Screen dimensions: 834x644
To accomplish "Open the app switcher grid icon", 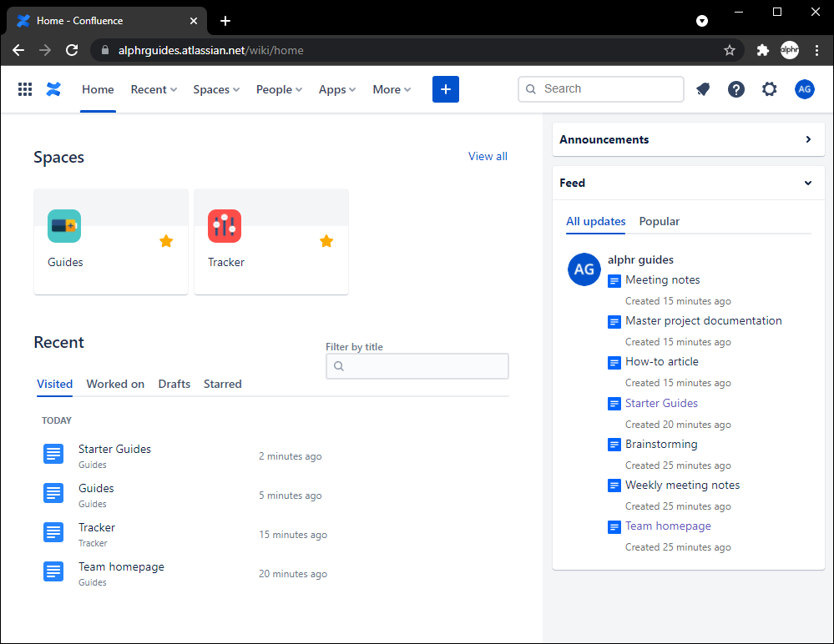I will pos(25,89).
